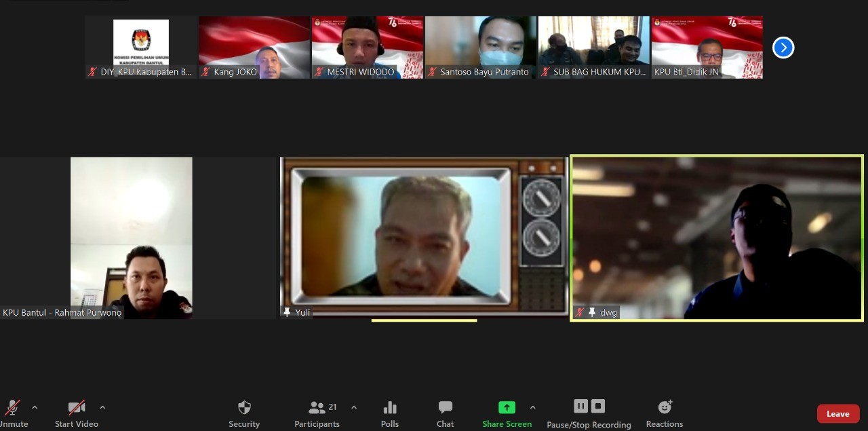Pause the recording
Viewport: 868px width, 431px height.
[581, 406]
